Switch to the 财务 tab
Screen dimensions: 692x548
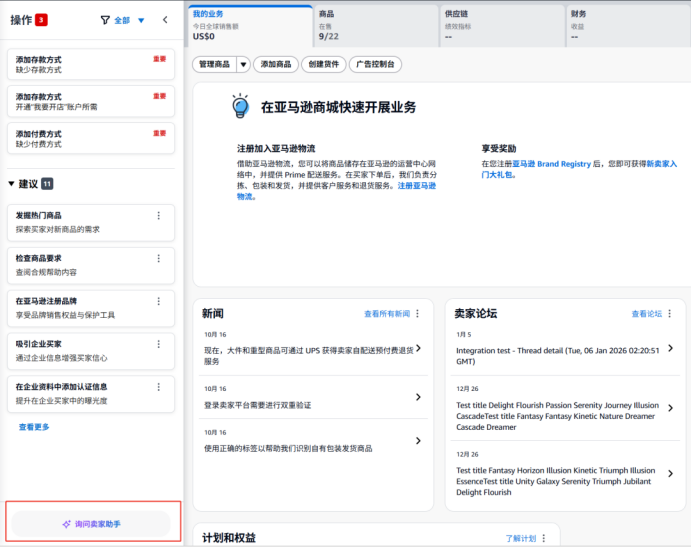pos(628,26)
